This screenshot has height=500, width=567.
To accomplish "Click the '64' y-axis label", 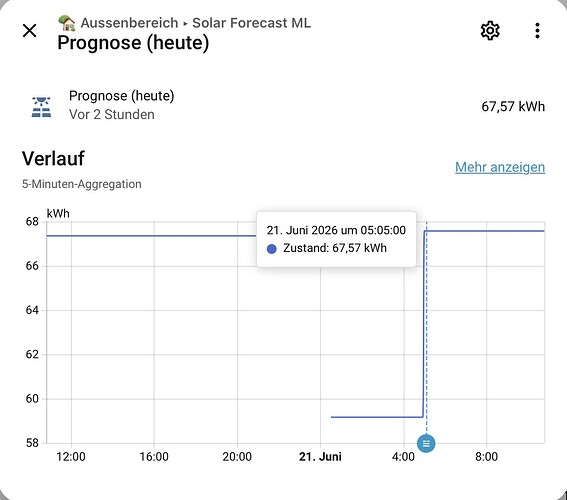I will click(32, 310).
